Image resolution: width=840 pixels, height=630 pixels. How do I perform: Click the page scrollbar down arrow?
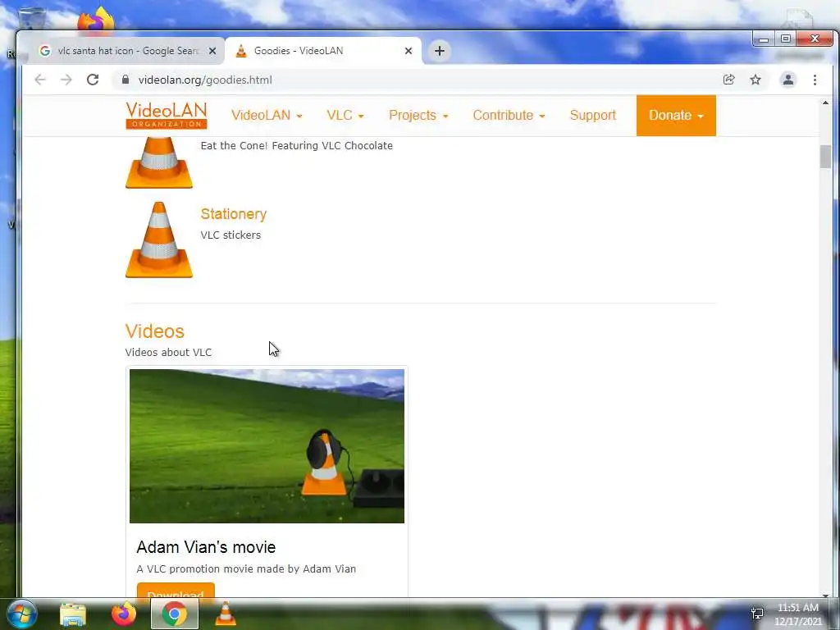pos(825,595)
